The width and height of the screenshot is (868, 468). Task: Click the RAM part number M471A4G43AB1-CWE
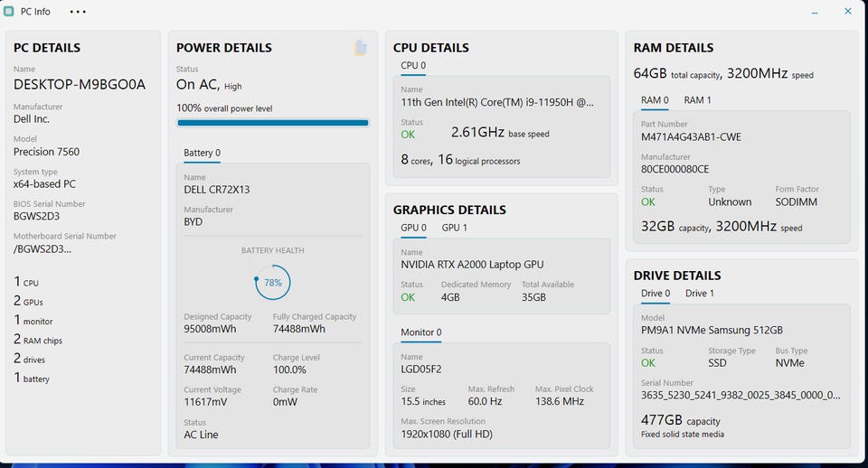pyautogui.click(x=691, y=137)
